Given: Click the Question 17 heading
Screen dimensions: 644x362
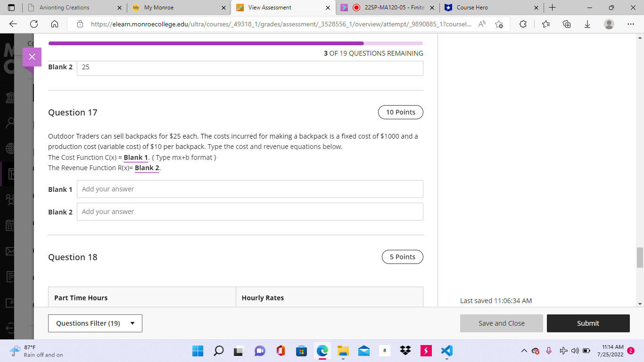Looking at the screenshot, I should click(x=73, y=113).
